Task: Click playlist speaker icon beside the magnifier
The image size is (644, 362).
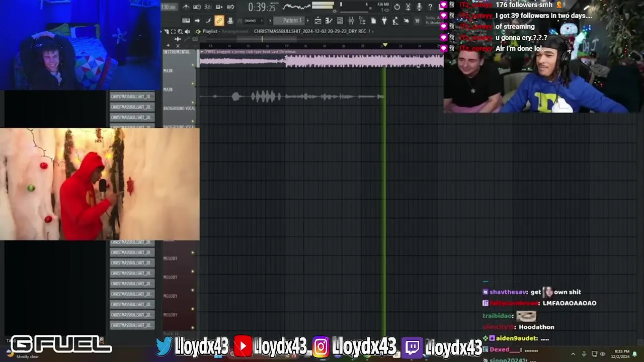Action: click(187, 32)
